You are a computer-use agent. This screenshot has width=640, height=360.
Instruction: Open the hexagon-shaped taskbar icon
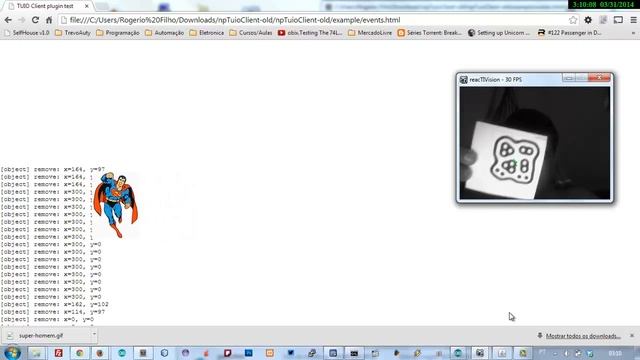pos(164,353)
